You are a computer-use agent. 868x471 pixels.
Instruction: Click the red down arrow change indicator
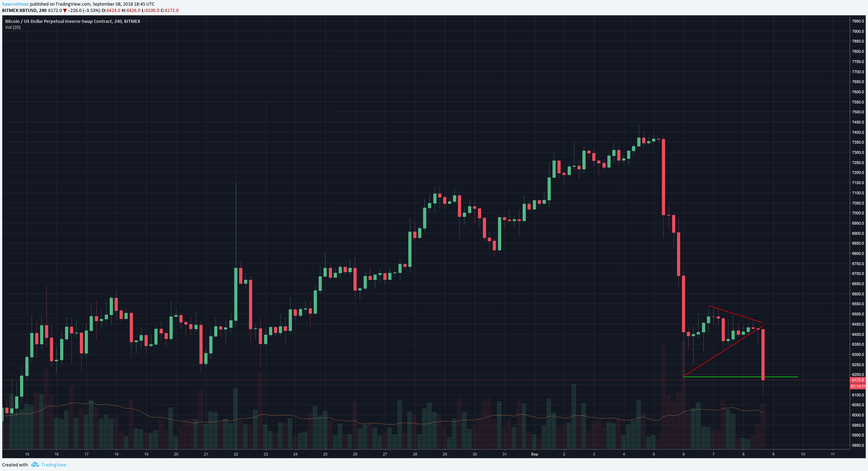65,11
